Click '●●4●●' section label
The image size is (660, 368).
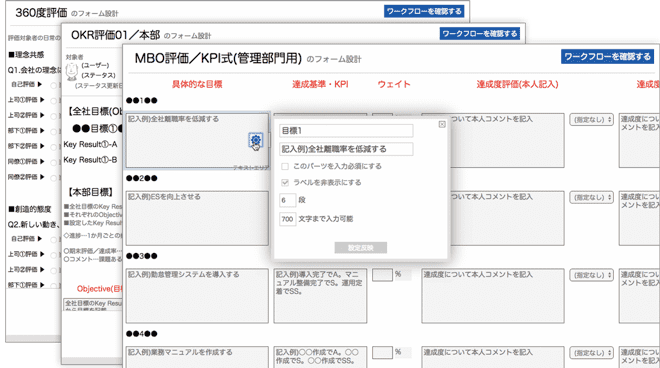coord(142,334)
